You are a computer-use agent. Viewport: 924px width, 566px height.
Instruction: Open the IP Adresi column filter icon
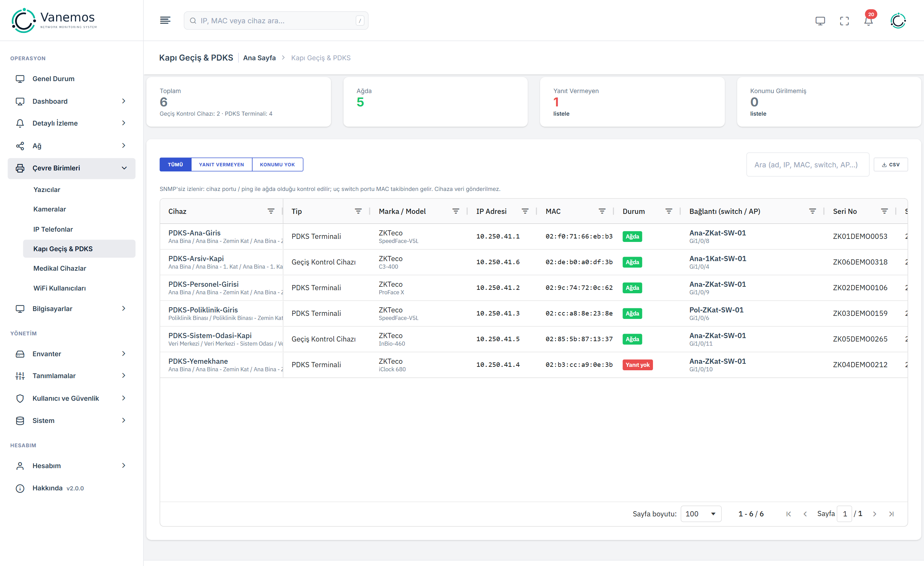click(525, 211)
